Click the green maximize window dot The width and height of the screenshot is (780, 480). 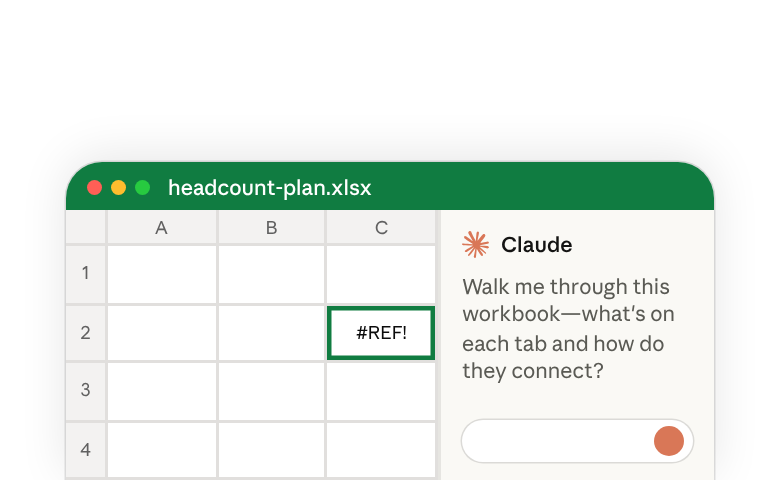(143, 188)
